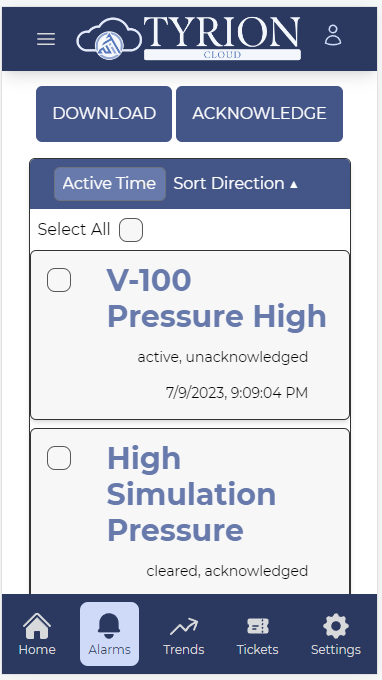This screenshot has height=680, width=382.
Task: Tick the High Simulation Pressure checkbox
Action: [x=59, y=458]
